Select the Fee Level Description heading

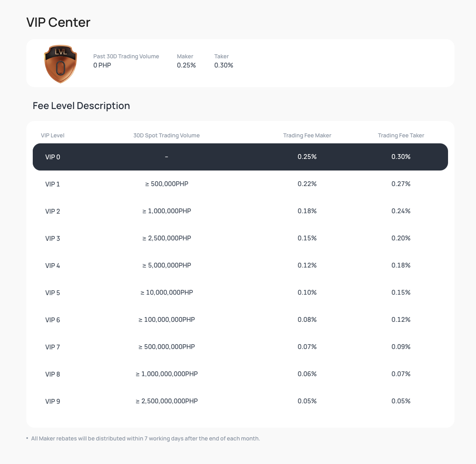click(81, 105)
